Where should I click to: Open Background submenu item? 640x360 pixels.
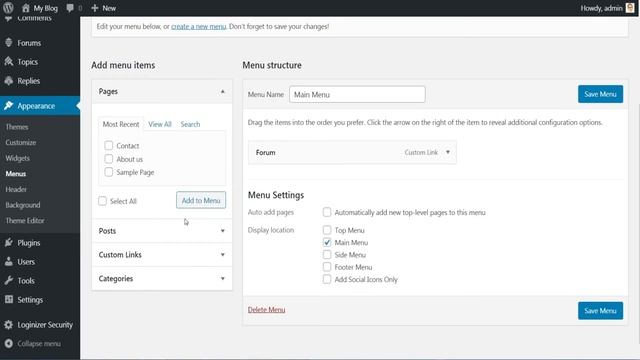click(x=23, y=205)
